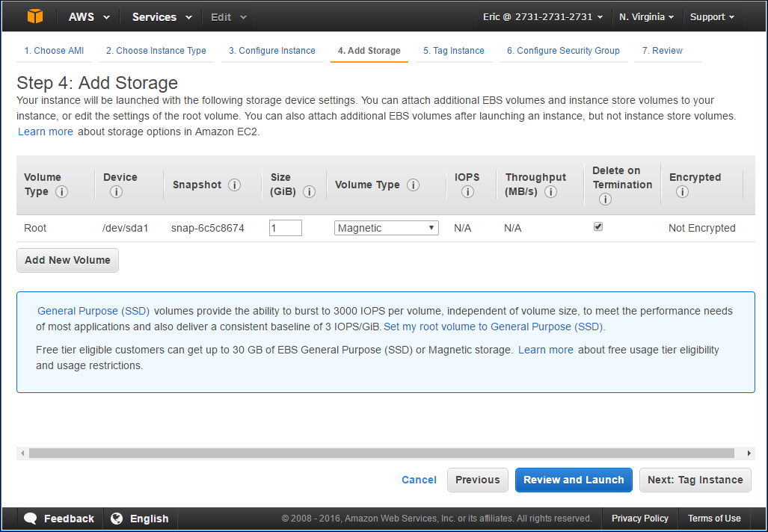The image size is (768, 532).
Task: Click the horizontal scrollbar thumb
Action: pyautogui.click(x=381, y=454)
